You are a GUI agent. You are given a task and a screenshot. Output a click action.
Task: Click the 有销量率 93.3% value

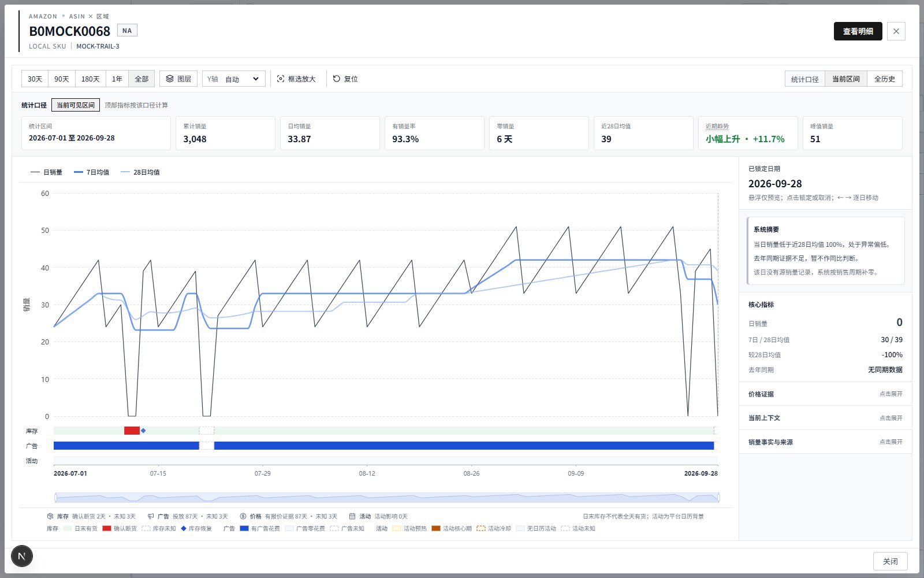405,139
